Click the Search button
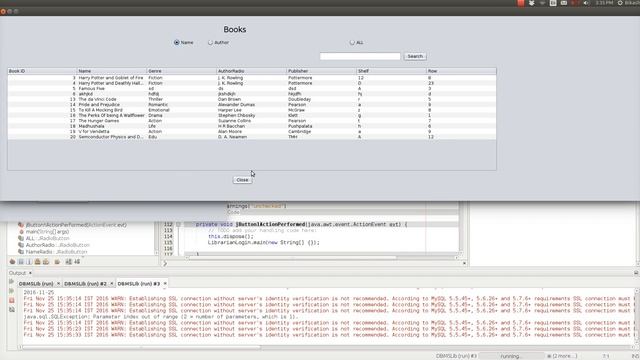 tap(415, 56)
